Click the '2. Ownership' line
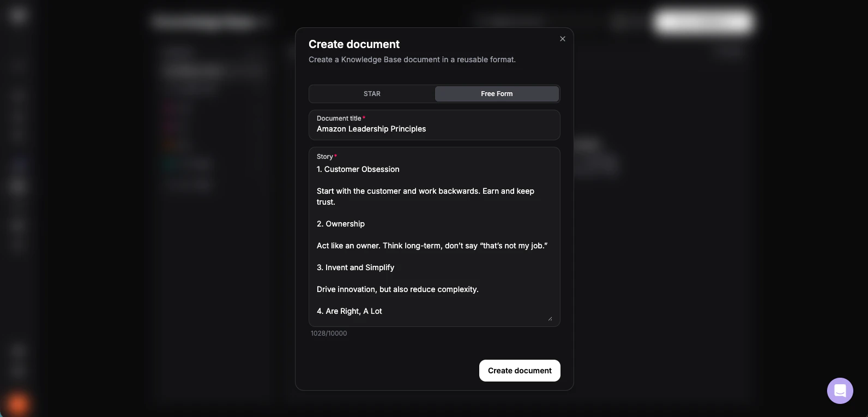Image resolution: width=868 pixels, height=417 pixels. (x=341, y=224)
